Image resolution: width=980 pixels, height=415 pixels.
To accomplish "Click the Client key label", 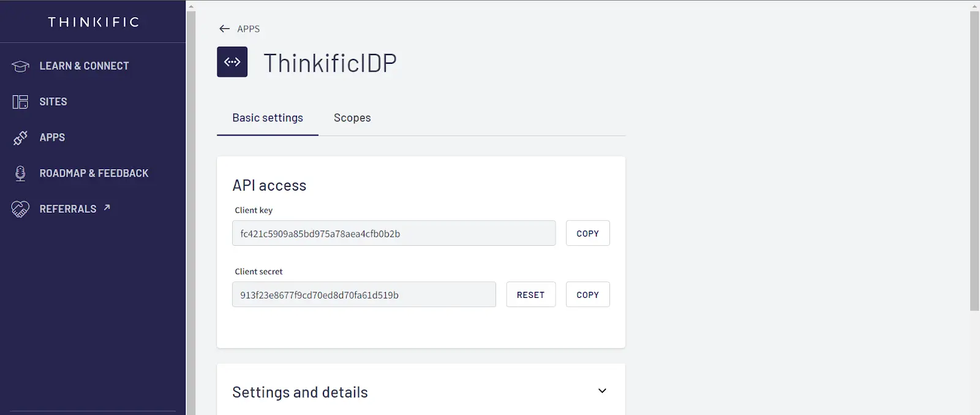I will 254,210.
